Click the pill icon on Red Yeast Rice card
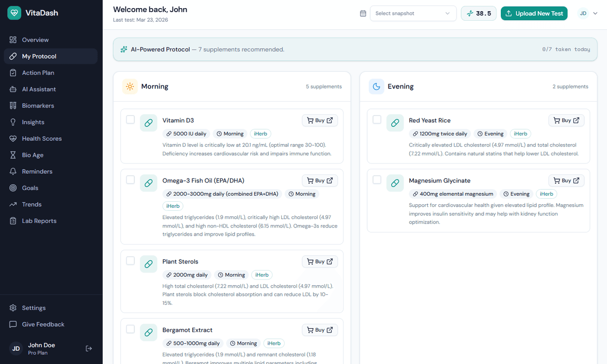The height and width of the screenshot is (364, 607). pos(395,123)
